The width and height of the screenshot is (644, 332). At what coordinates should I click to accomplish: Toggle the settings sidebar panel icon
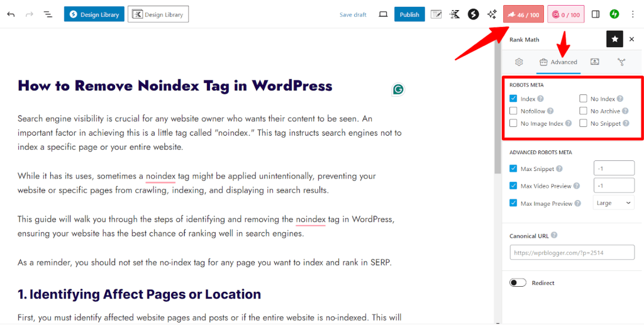pos(596,14)
